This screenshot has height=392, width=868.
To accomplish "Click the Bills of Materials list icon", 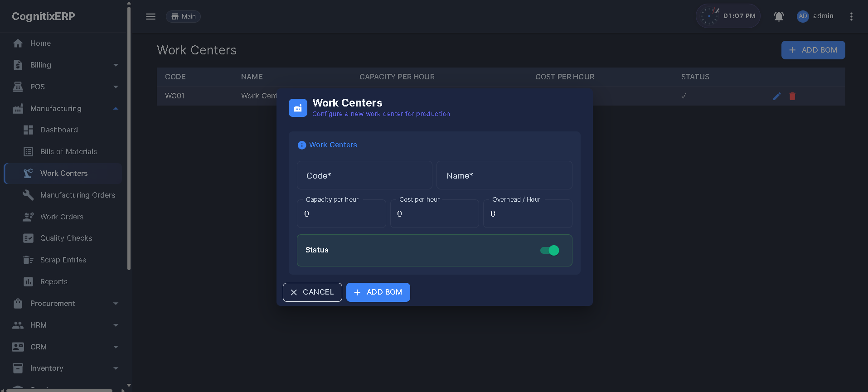I will (x=28, y=151).
